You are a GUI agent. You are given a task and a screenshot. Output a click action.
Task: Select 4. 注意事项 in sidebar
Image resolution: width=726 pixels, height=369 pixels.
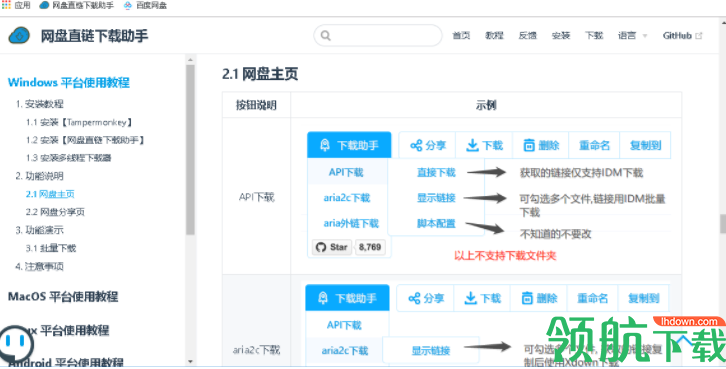[x=39, y=266]
